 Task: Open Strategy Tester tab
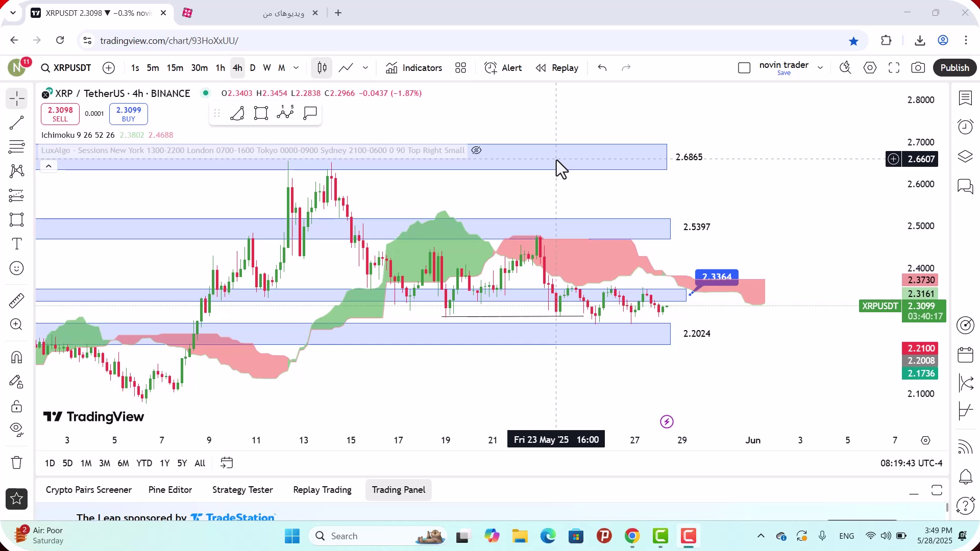242,490
